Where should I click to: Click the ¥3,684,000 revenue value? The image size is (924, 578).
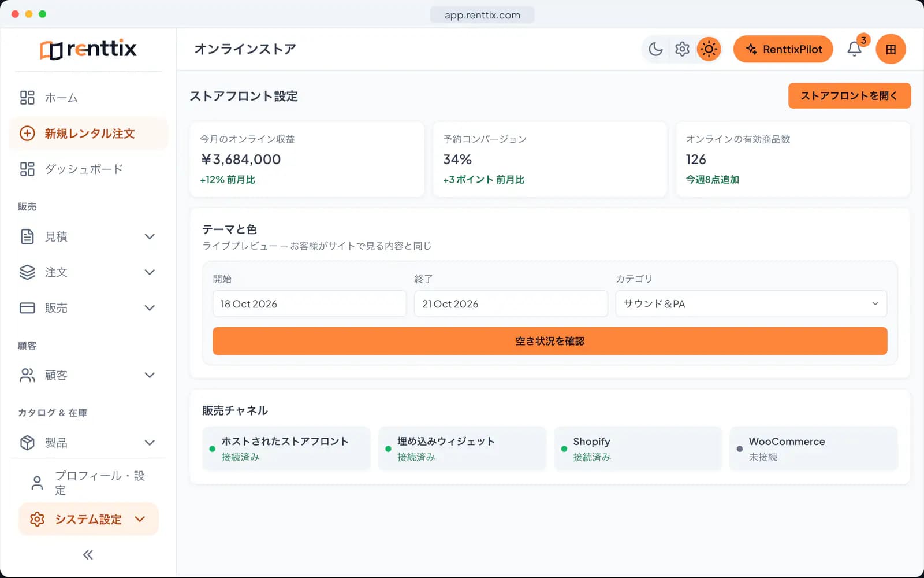pyautogui.click(x=240, y=160)
